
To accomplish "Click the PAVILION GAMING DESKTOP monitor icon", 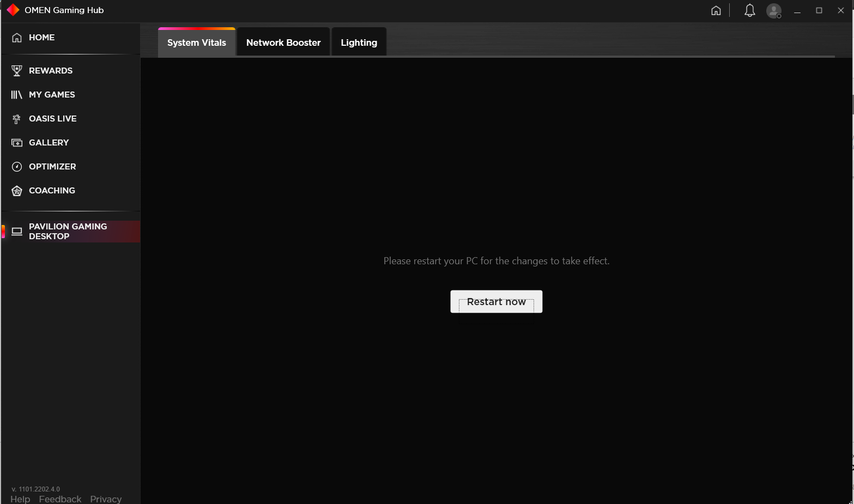I will (16, 230).
